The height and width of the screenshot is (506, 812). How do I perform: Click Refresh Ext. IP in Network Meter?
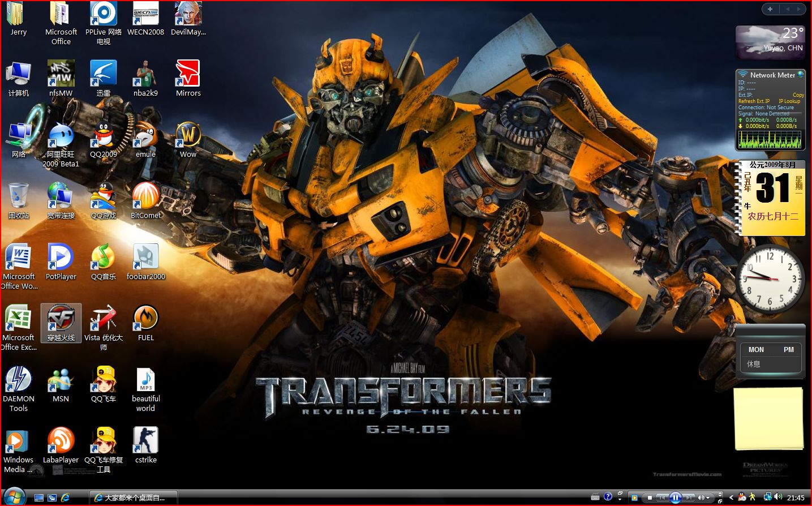754,101
